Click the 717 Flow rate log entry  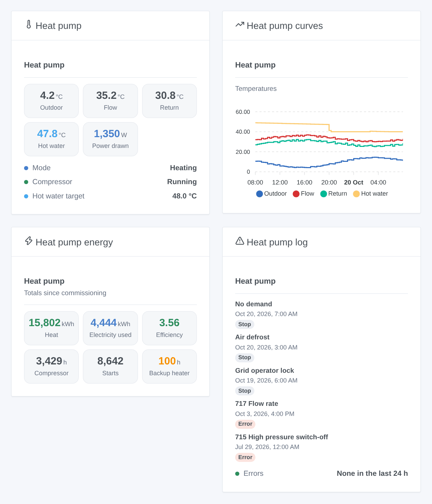(x=257, y=404)
